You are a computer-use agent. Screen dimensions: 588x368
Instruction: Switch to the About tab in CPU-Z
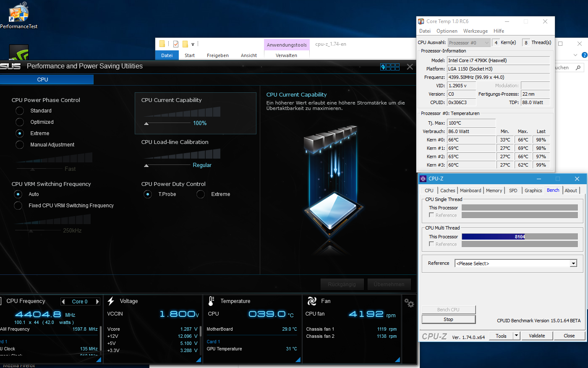[571, 191]
